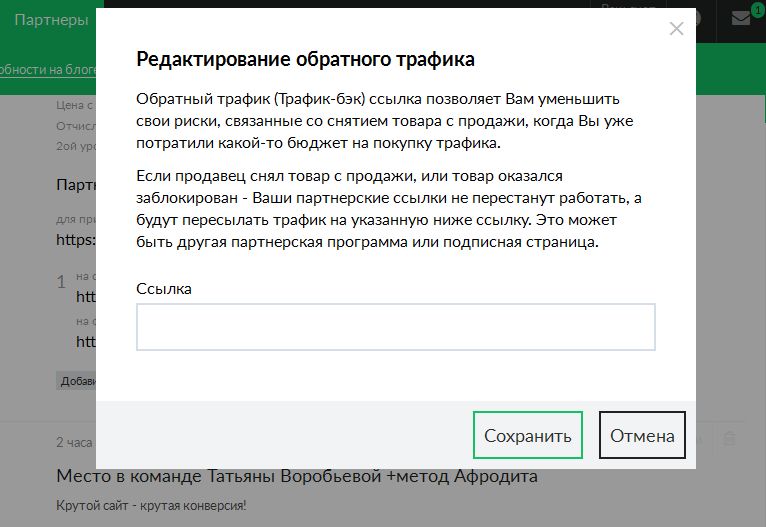Click the partially visible https link
The width and height of the screenshot is (766, 527).
point(75,240)
